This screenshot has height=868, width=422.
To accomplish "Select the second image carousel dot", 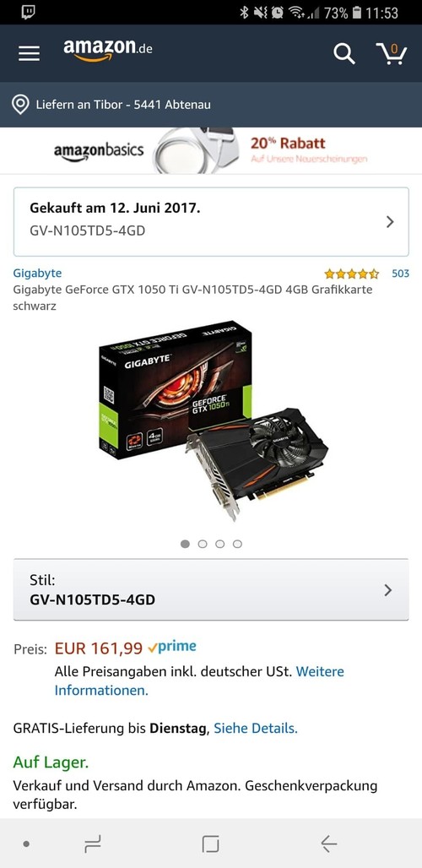I will coord(203,544).
